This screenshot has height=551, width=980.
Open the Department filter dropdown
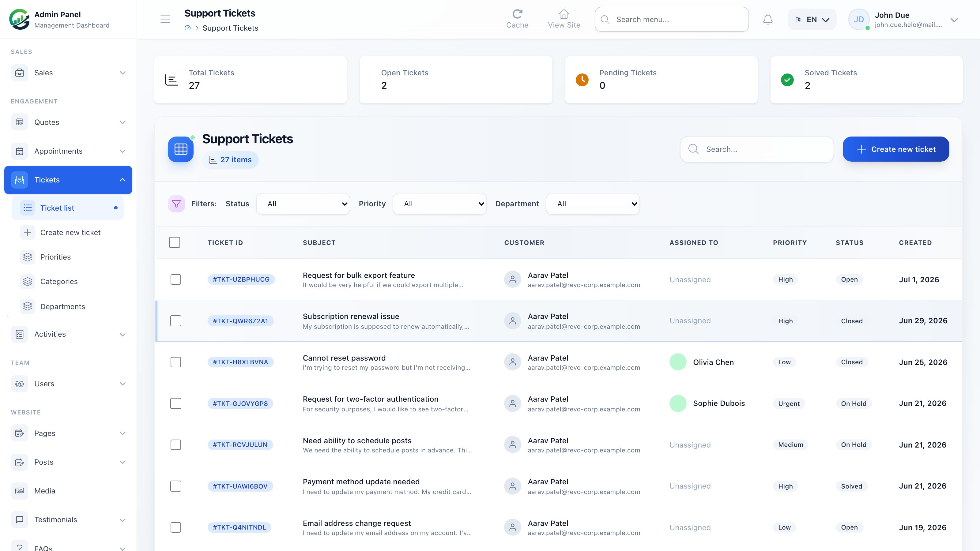(593, 204)
